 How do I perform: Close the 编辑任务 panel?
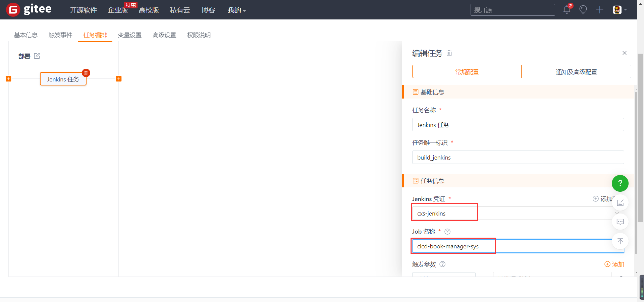pos(625,53)
